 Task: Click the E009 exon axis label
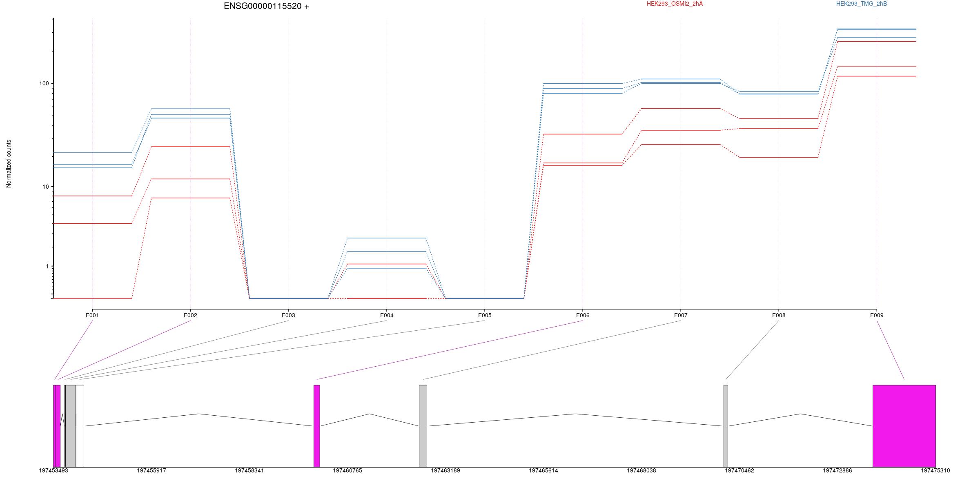click(877, 315)
